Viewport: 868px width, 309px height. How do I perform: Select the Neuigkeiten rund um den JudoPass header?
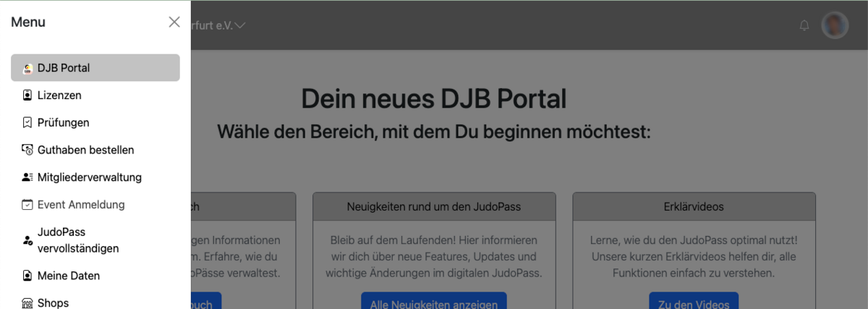pos(434,206)
